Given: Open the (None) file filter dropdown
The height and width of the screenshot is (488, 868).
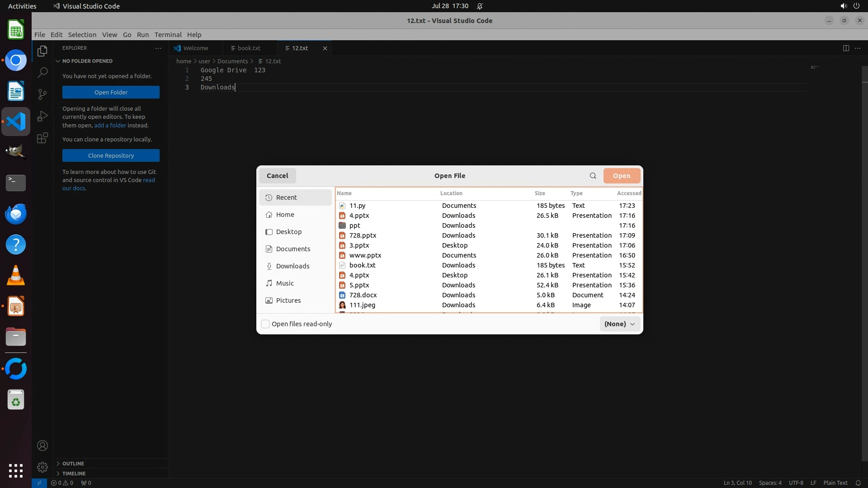Looking at the screenshot, I should pos(619,324).
